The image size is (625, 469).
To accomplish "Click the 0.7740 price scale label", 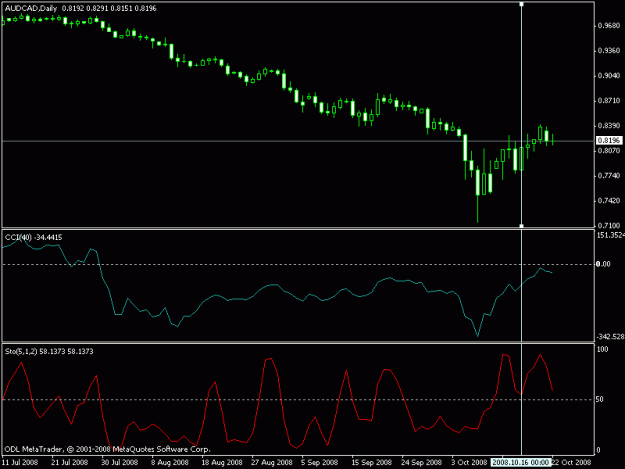I will coord(609,176).
